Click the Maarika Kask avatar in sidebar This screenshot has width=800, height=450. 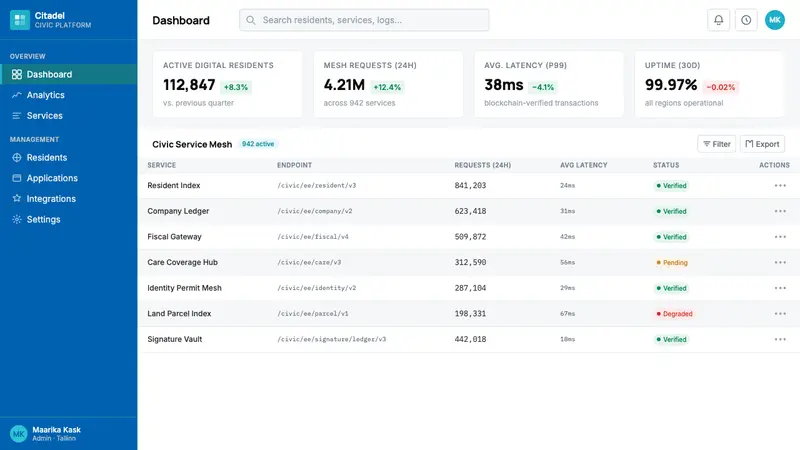point(18,434)
